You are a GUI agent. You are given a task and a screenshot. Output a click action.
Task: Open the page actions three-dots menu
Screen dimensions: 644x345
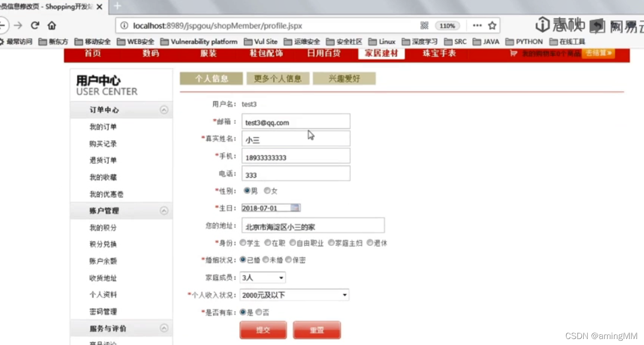click(x=477, y=26)
